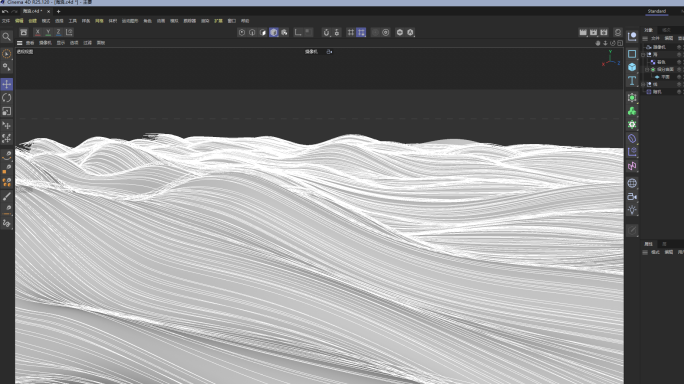Switch to Polygons mode
This screenshot has height=384, width=684.
263,32
